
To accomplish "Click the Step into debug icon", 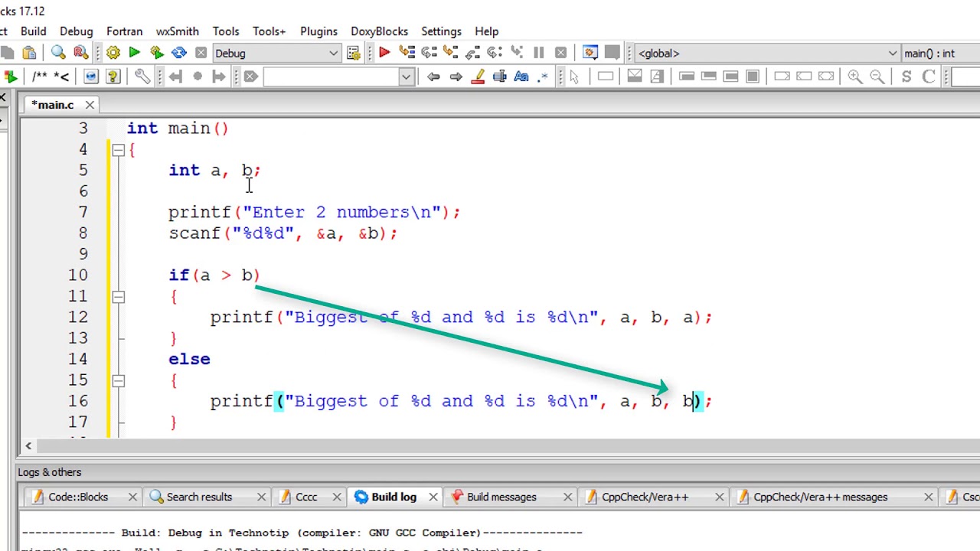I will coord(451,53).
